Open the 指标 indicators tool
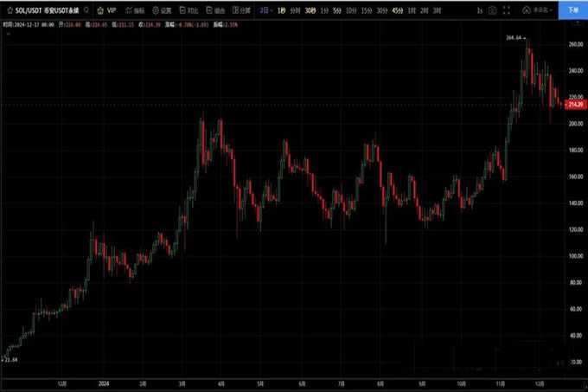588x392 pixels. (x=134, y=10)
